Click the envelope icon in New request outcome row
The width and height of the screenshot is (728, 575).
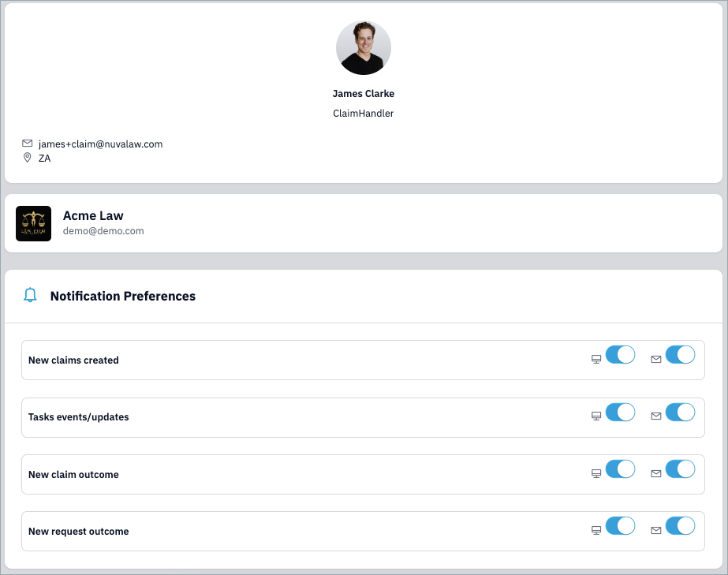pyautogui.click(x=656, y=530)
